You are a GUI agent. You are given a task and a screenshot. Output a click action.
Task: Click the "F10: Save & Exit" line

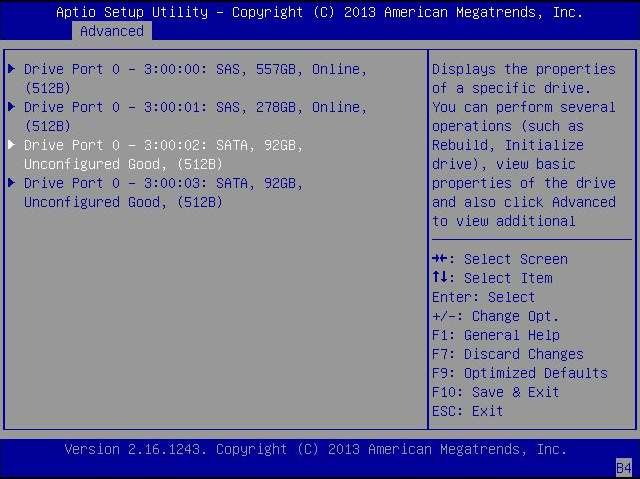click(x=495, y=392)
